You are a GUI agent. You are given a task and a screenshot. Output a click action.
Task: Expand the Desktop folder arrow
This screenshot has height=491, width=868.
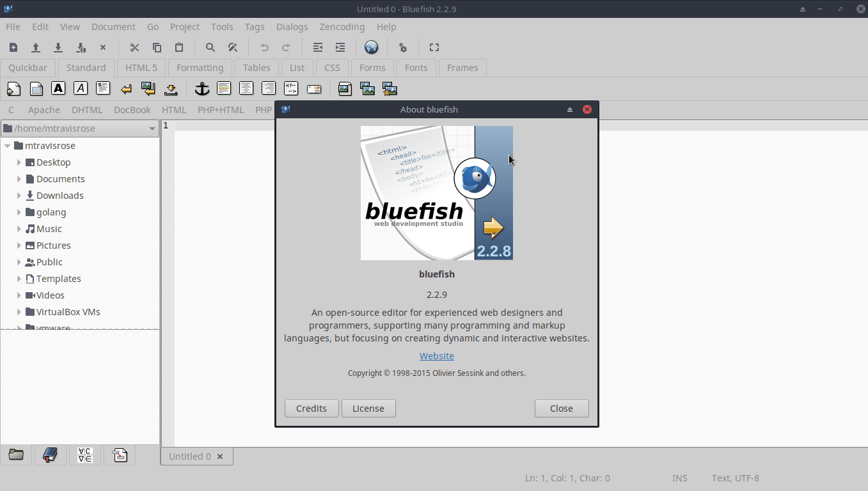19,162
